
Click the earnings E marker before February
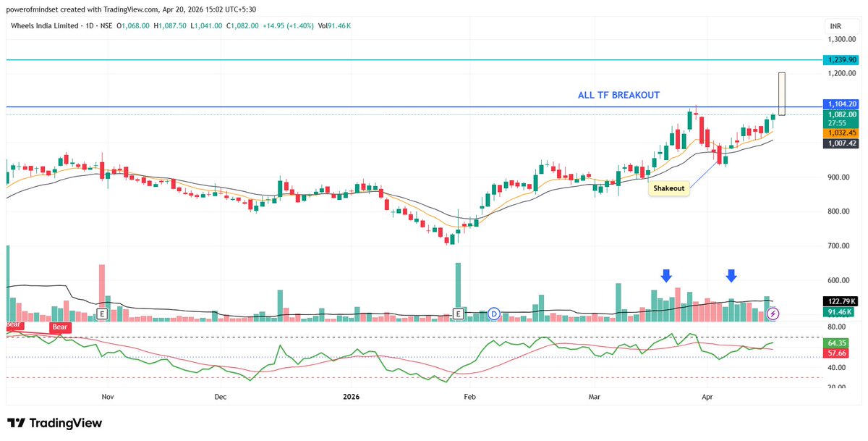click(x=458, y=314)
